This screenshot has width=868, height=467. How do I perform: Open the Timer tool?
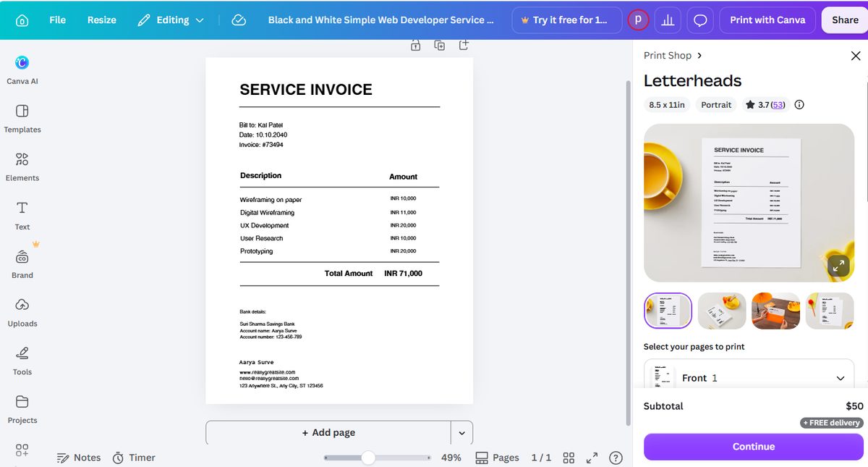[134, 458]
